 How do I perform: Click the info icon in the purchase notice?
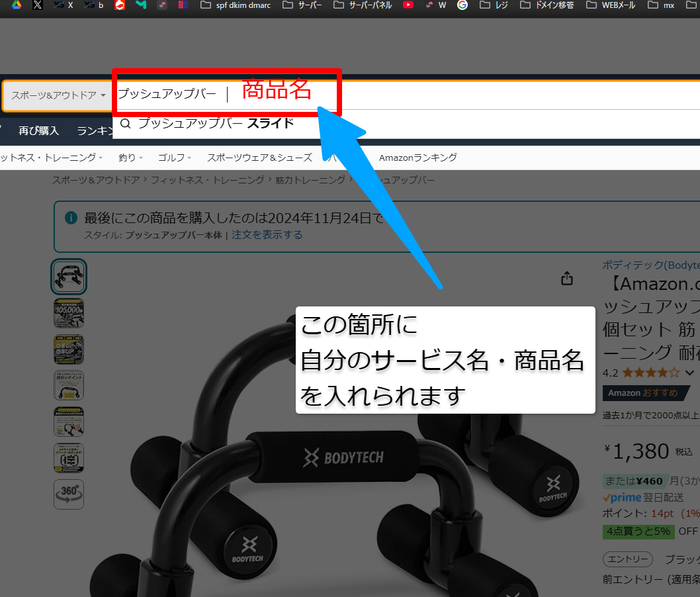tap(71, 218)
